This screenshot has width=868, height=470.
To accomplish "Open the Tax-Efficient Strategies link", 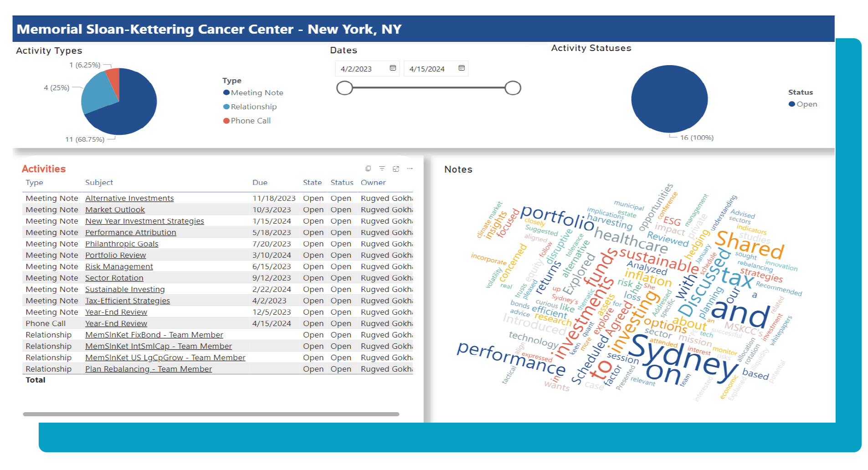I will (x=128, y=301).
